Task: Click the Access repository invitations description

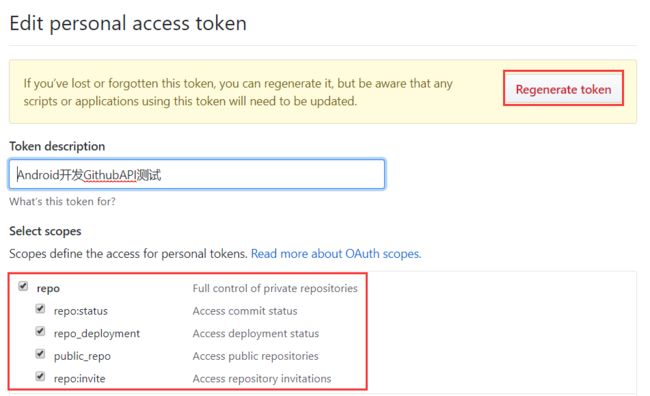Action: point(262,379)
